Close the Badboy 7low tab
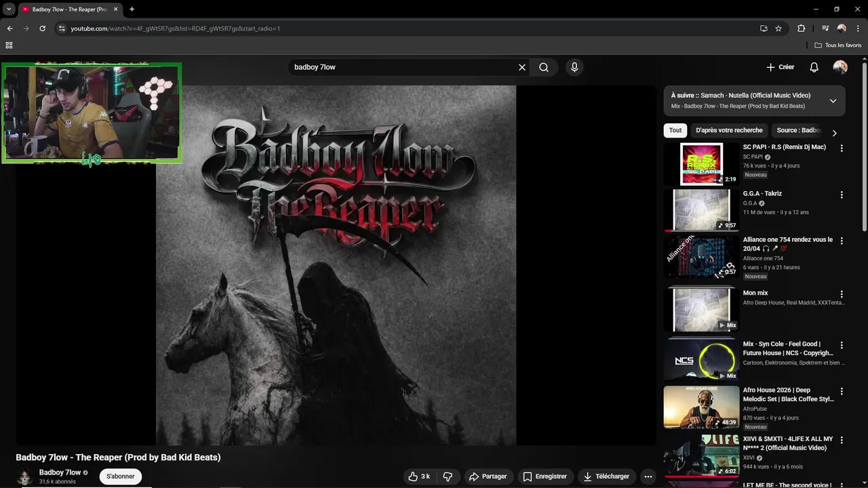868x488 pixels. pyautogui.click(x=117, y=9)
